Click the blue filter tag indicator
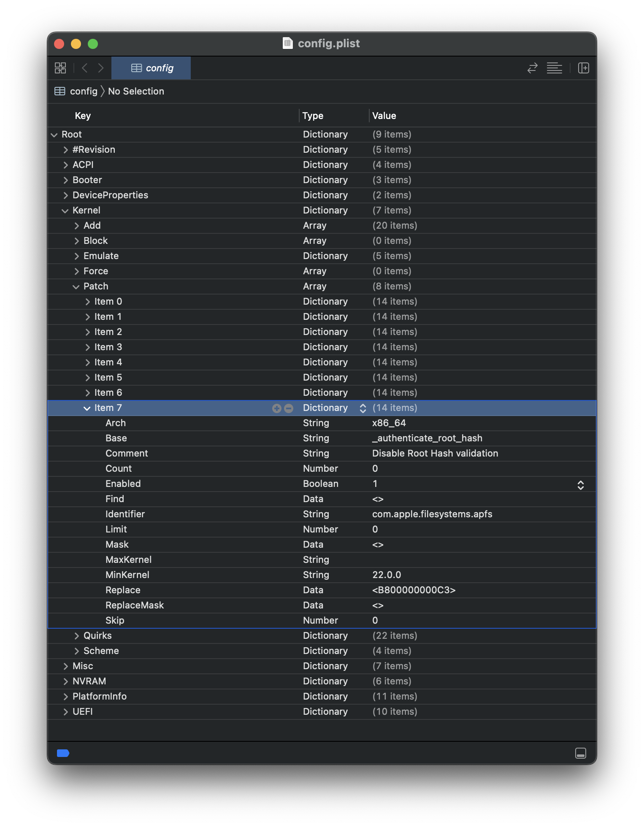This screenshot has width=644, height=827. (63, 753)
